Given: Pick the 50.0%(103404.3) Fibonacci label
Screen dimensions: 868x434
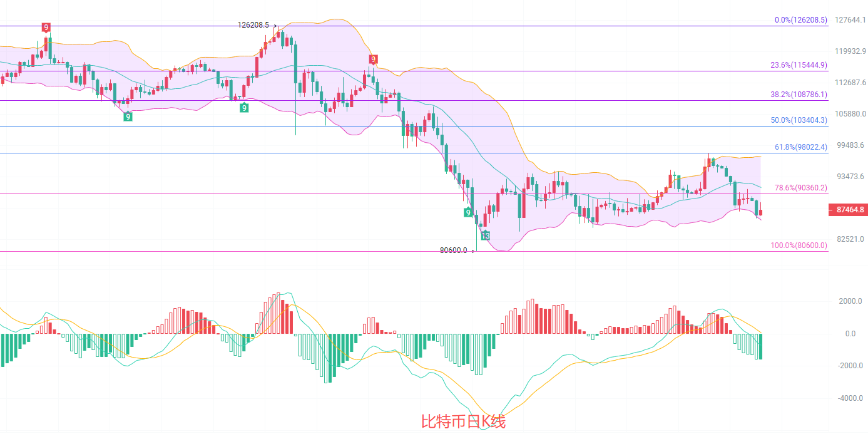Looking at the screenshot, I should coord(799,120).
